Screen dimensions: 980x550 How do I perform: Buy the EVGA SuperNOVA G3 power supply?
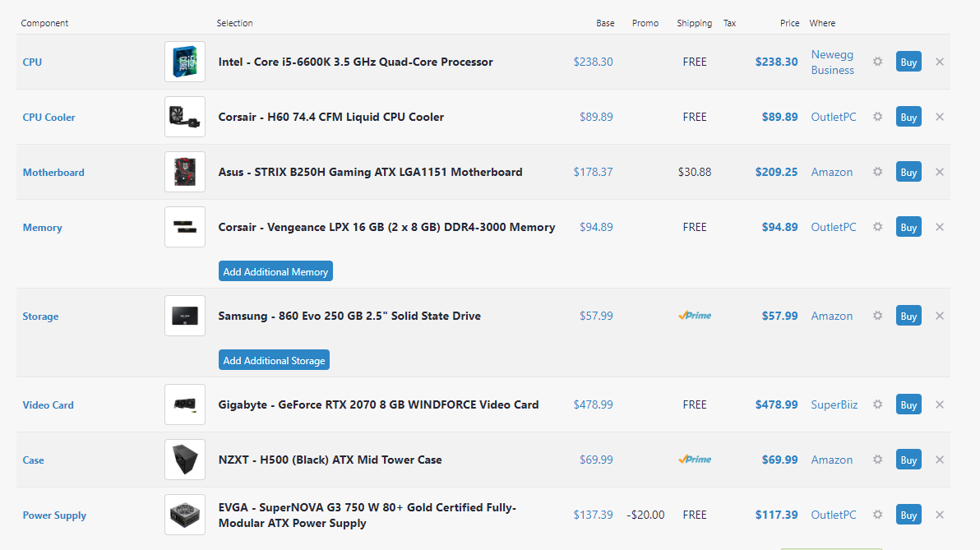pos(908,515)
